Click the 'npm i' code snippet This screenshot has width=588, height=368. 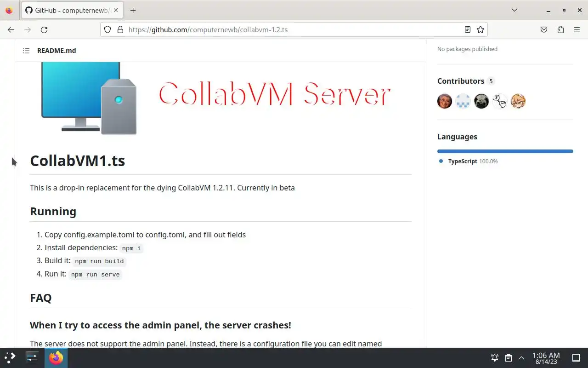click(131, 248)
